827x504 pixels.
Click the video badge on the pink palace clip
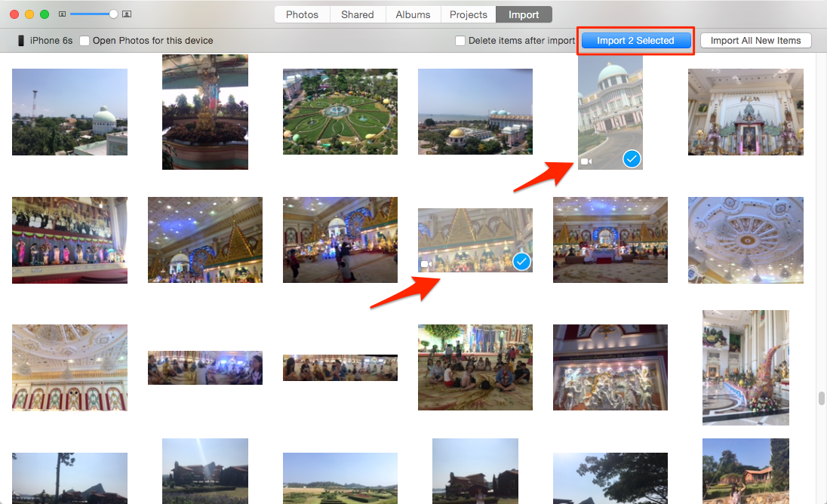point(586,161)
